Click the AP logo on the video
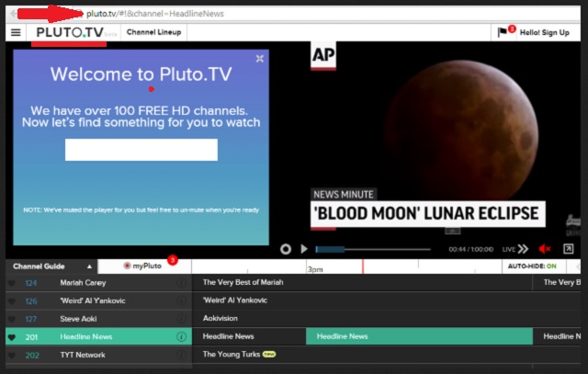The height and width of the screenshot is (374, 588). (x=323, y=55)
